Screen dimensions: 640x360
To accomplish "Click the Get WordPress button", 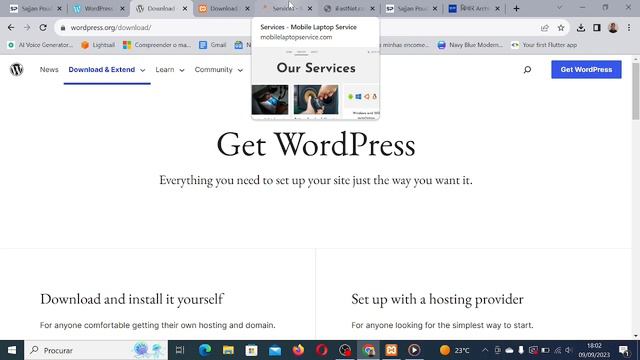I will tap(586, 69).
